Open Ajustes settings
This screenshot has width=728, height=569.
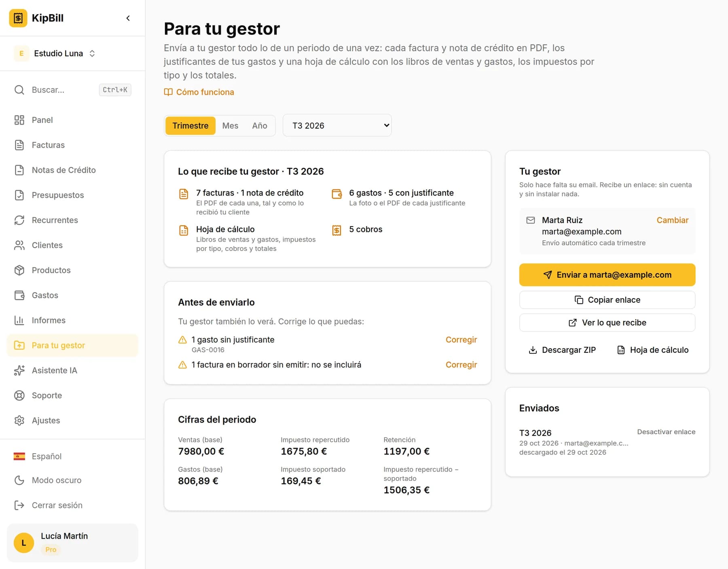72,420
